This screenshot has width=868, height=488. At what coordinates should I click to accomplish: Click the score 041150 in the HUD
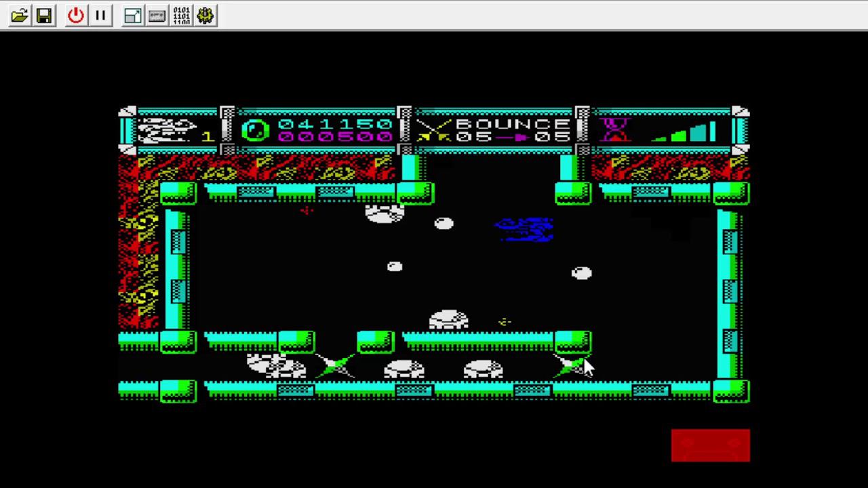pos(334,124)
